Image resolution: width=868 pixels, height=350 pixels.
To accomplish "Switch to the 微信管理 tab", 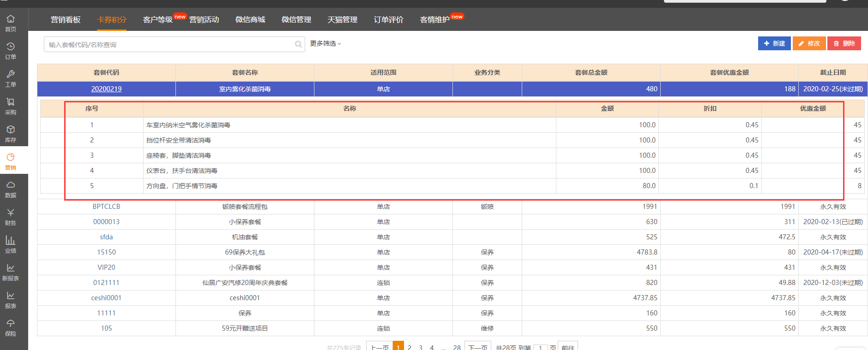I will point(296,19).
